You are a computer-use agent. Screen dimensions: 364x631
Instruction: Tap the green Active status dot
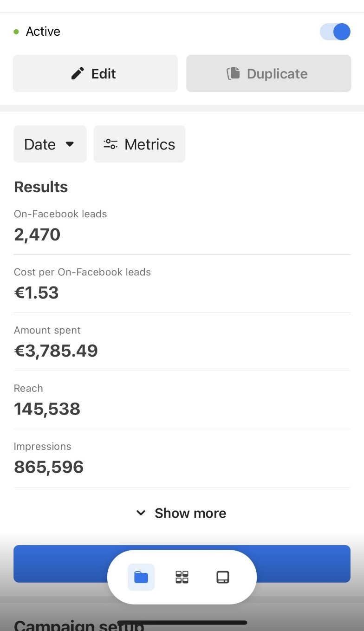tap(17, 32)
